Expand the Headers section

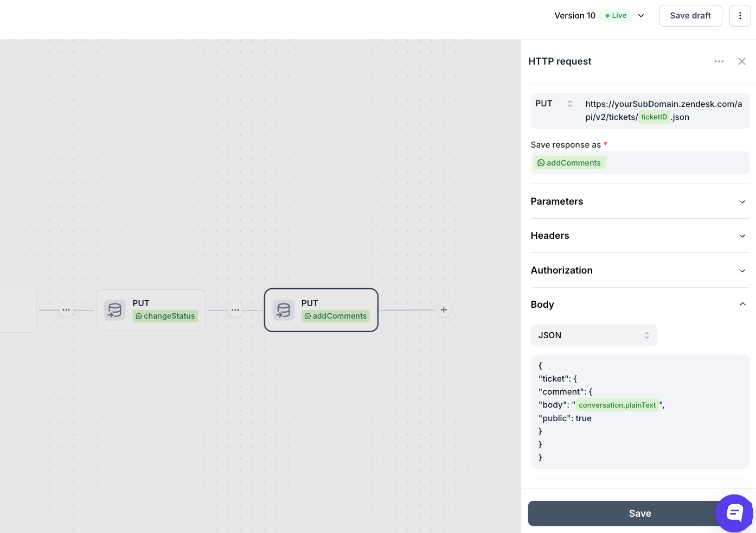click(640, 236)
